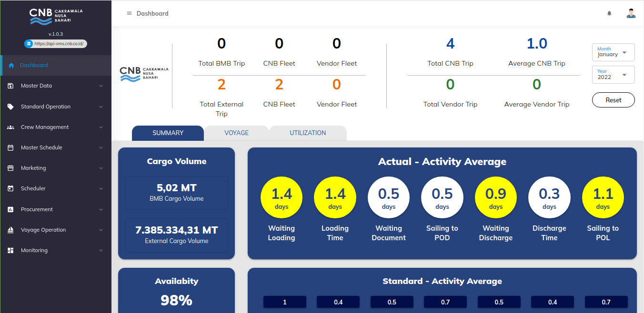Switch to the VOYAGE tab

pyautogui.click(x=236, y=133)
